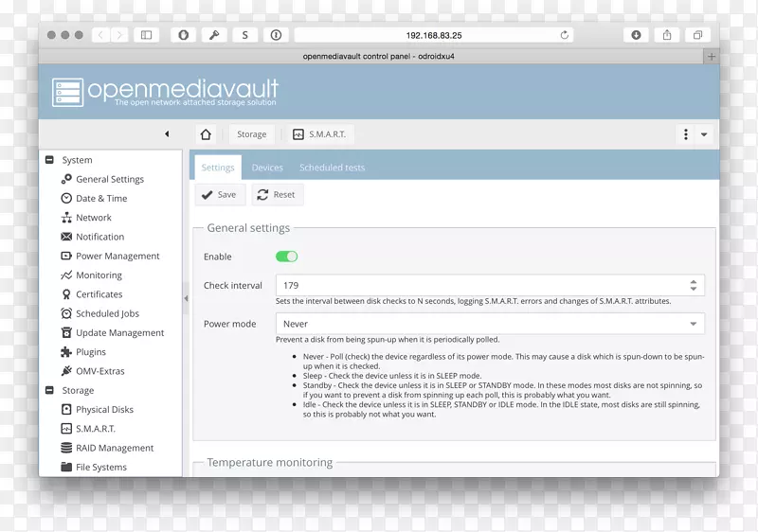Click the Date & Time clock icon

tap(66, 199)
